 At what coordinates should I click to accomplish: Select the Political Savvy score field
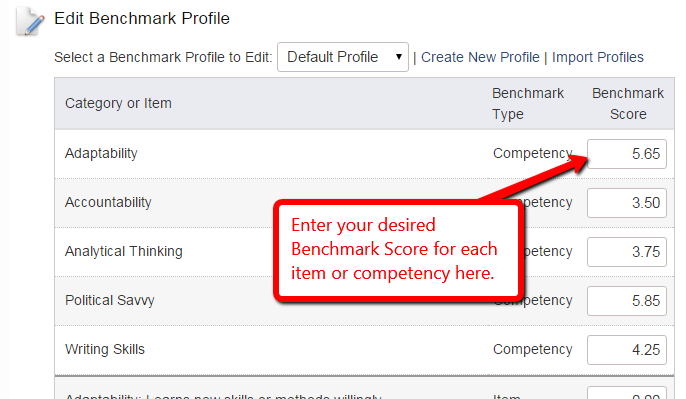coord(626,301)
